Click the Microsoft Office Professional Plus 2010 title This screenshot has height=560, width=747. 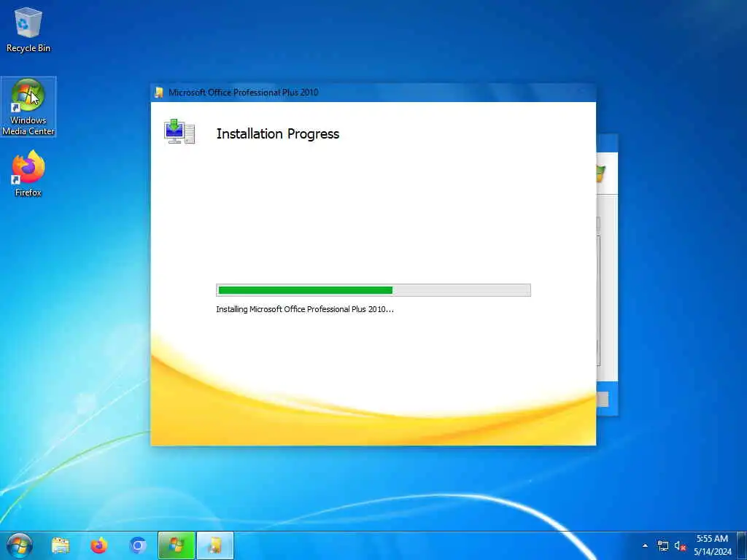[x=244, y=93]
